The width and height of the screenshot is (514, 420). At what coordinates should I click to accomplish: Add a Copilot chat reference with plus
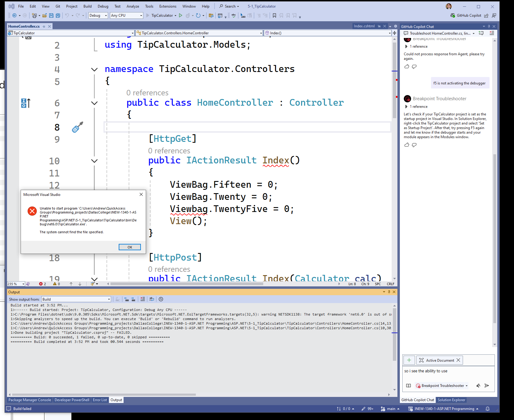coord(409,360)
